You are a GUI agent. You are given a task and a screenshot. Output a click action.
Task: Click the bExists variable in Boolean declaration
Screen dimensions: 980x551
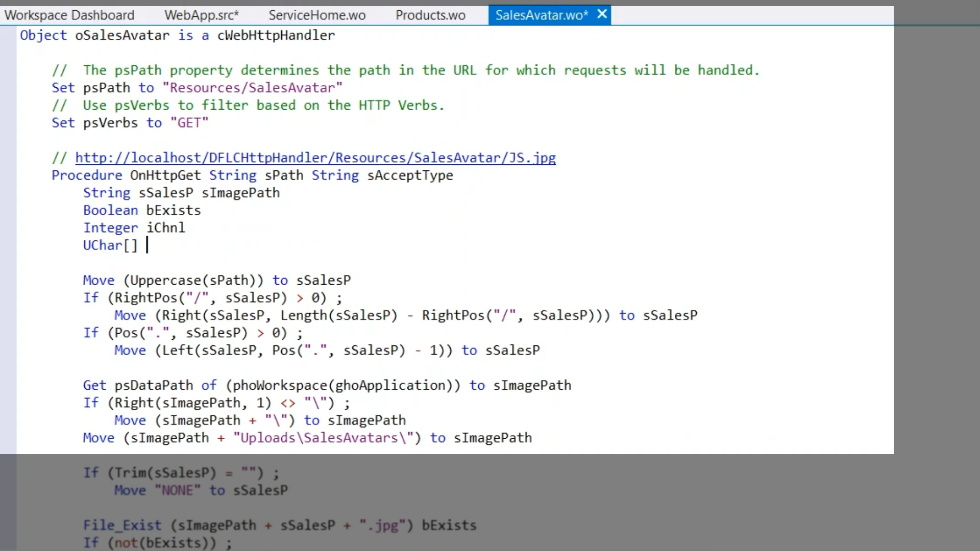tap(174, 211)
